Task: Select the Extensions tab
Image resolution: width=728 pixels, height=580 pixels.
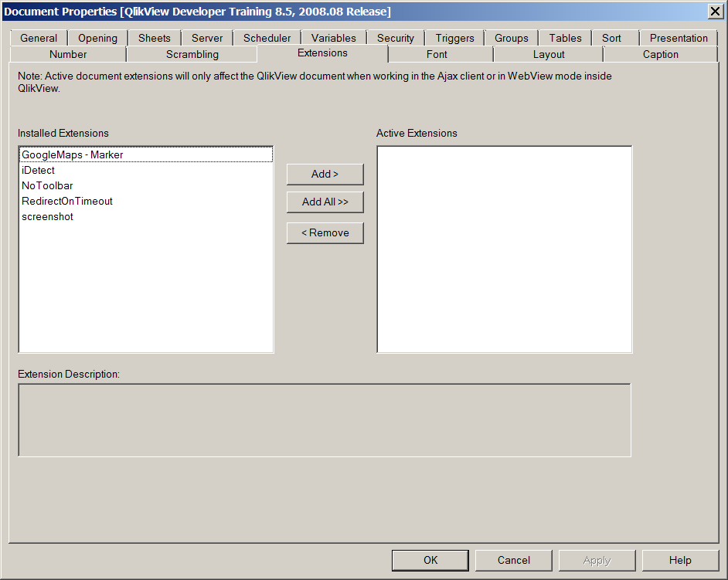Action: pyautogui.click(x=322, y=53)
